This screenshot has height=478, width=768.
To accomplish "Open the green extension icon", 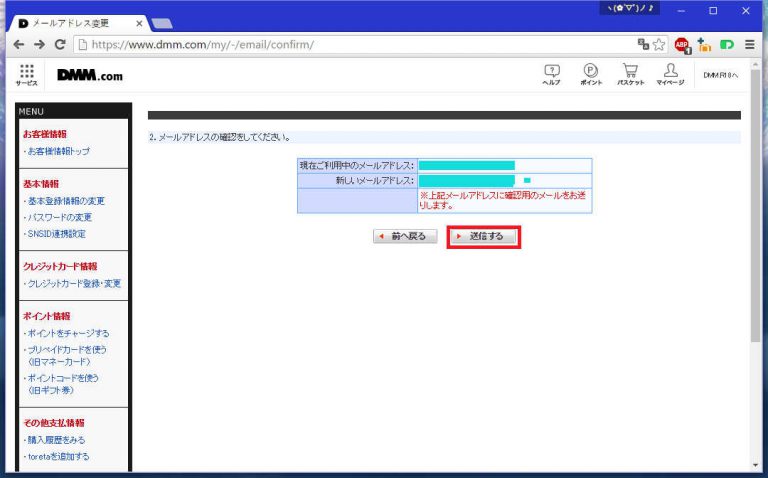I will point(727,45).
